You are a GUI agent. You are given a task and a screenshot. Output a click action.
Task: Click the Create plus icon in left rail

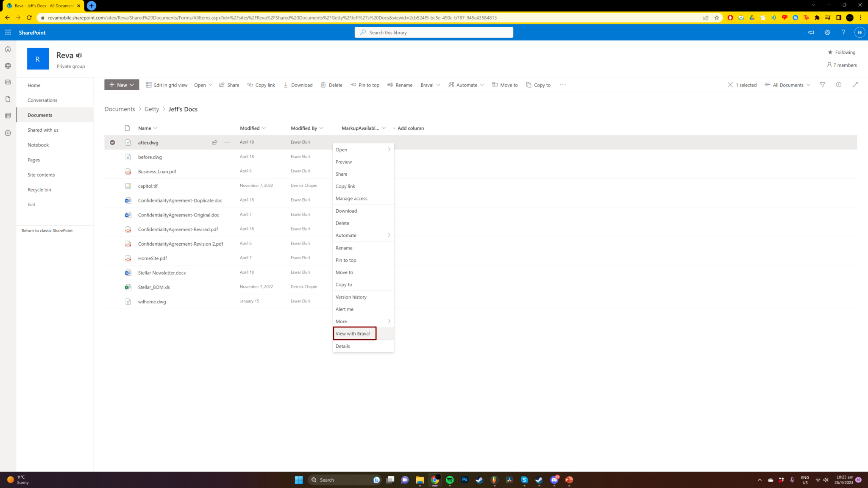point(8,133)
